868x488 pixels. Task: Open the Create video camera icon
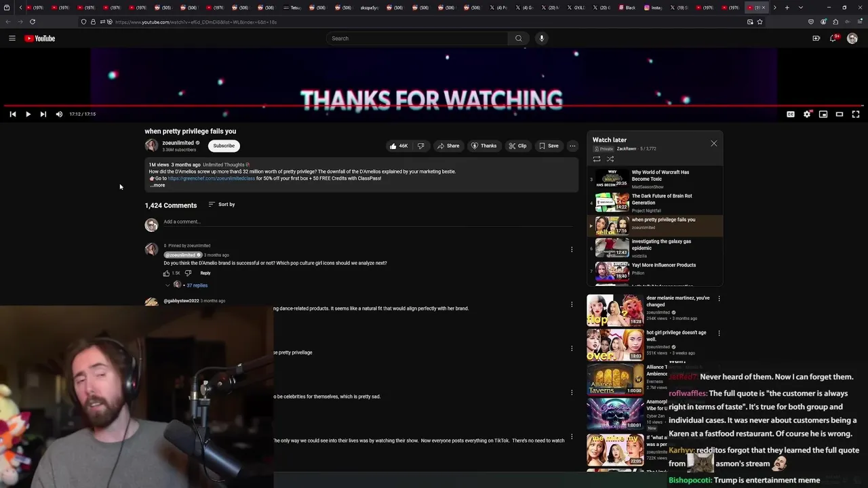[x=816, y=39]
